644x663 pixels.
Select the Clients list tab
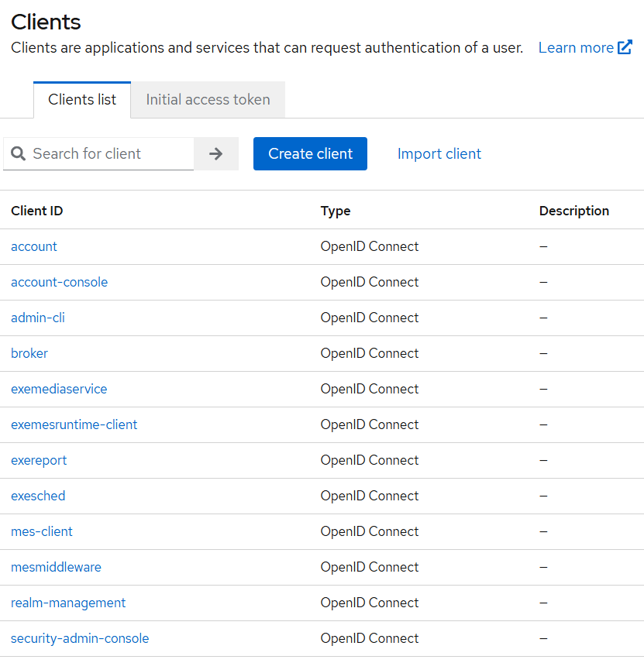(x=82, y=100)
